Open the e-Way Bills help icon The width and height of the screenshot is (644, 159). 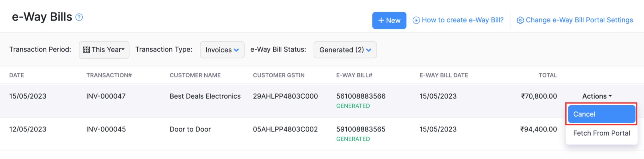(x=79, y=17)
